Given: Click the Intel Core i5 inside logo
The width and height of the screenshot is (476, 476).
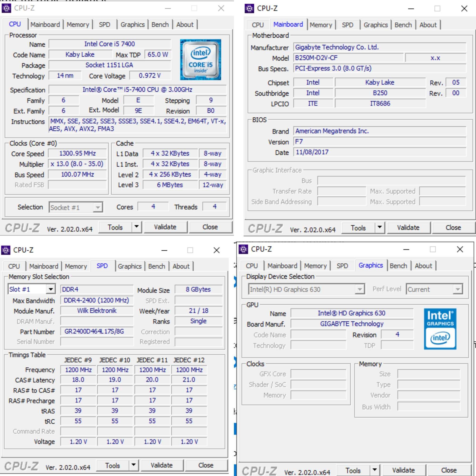Looking at the screenshot, I should 201,60.
